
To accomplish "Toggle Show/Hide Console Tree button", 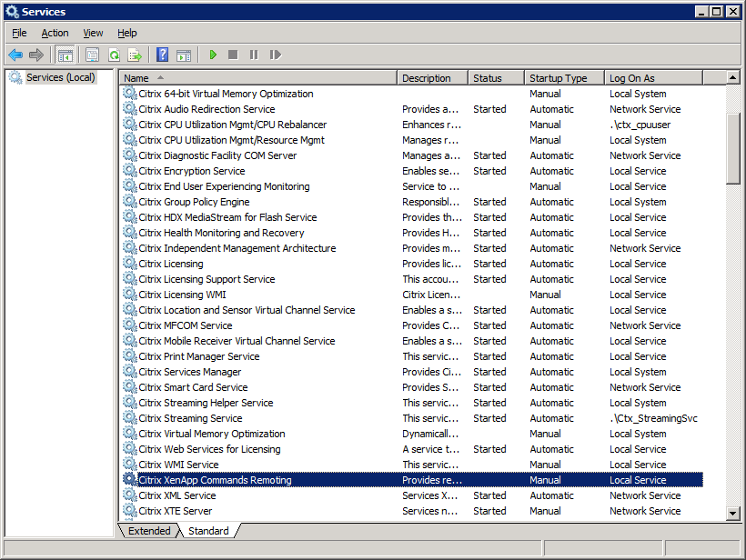I will click(x=66, y=55).
